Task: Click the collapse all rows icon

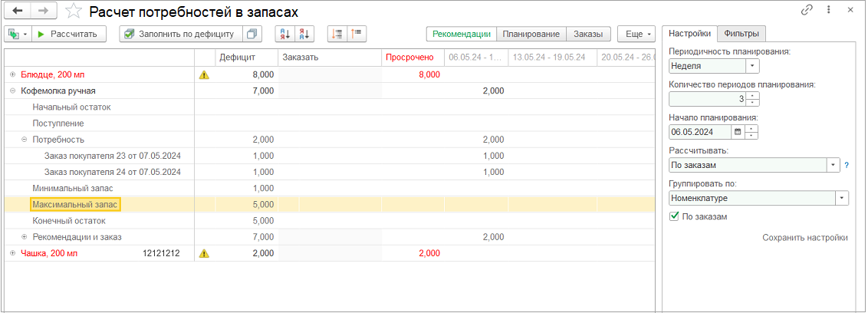Action: (x=357, y=34)
